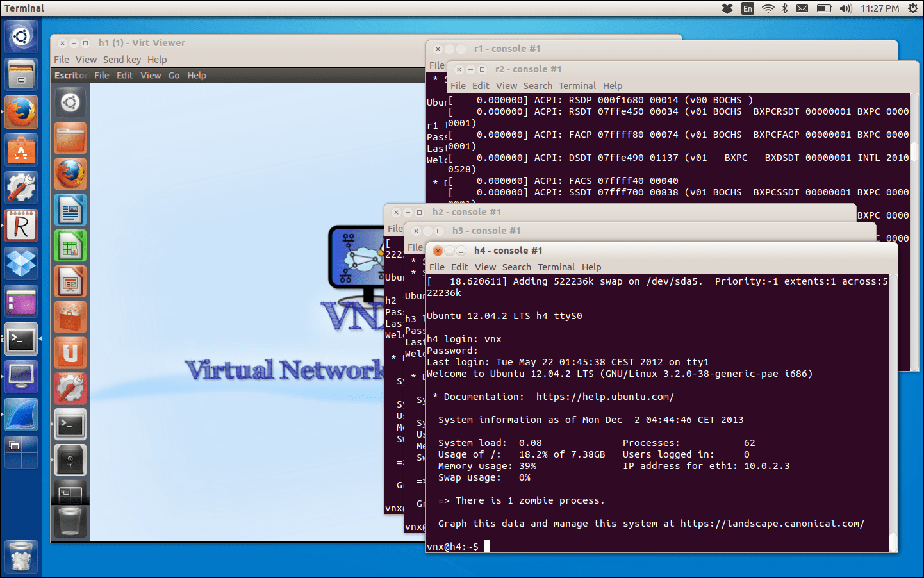
Task: Open View menu in Virt Viewer window
Action: 86,60
